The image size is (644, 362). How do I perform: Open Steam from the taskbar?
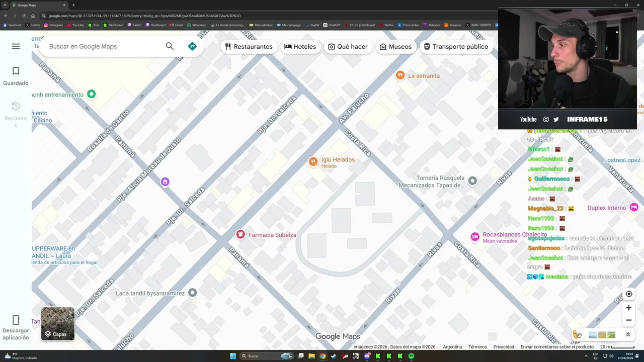click(x=334, y=356)
